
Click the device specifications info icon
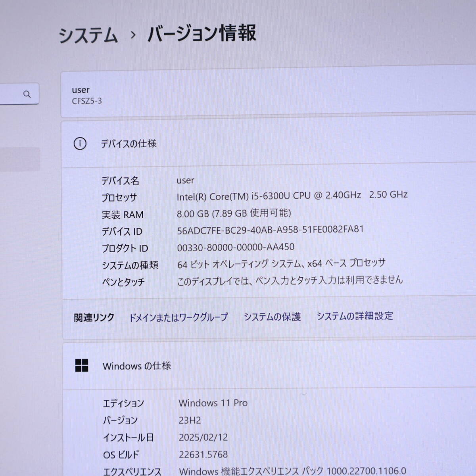click(80, 144)
